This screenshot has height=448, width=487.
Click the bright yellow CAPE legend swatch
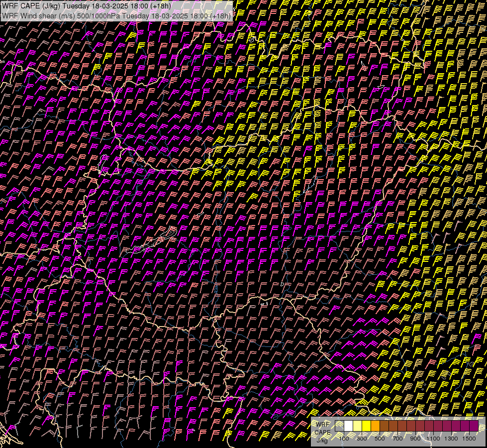[367, 426]
